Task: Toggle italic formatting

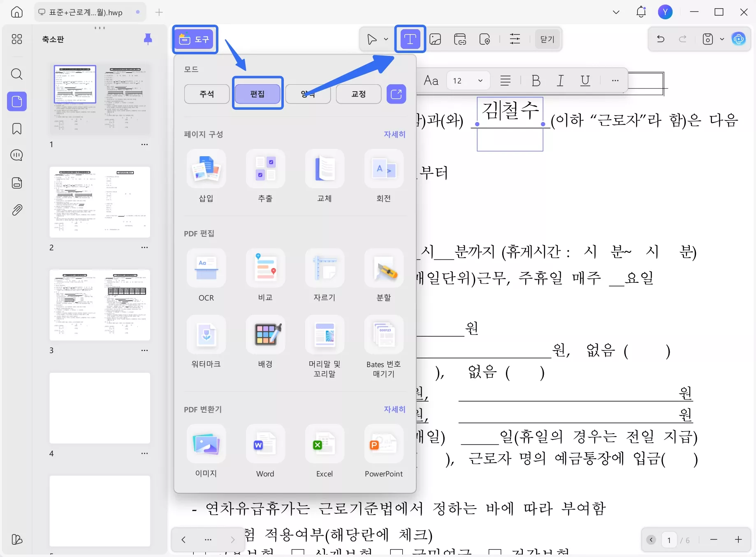Action: [x=560, y=81]
